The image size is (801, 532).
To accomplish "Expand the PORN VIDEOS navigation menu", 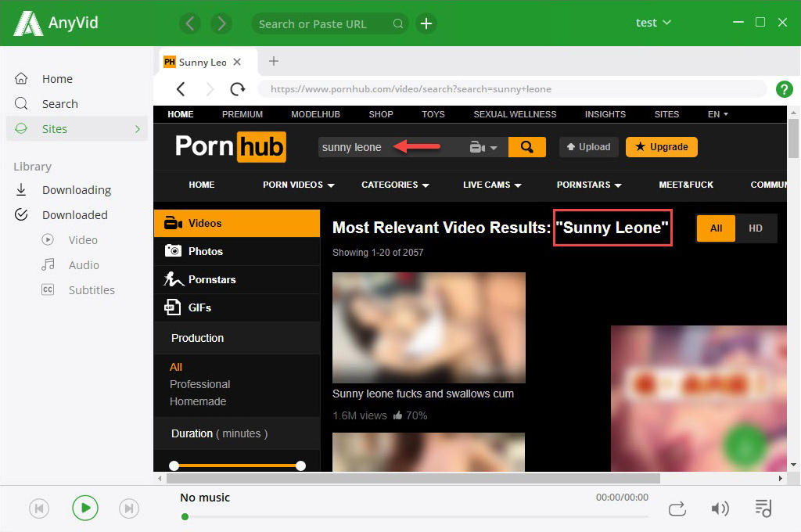I will point(298,185).
